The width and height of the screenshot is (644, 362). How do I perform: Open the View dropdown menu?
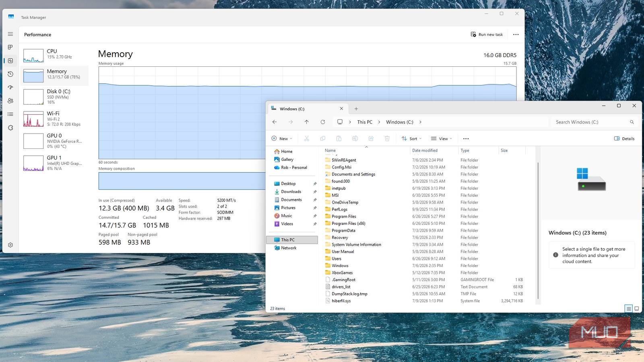441,138
